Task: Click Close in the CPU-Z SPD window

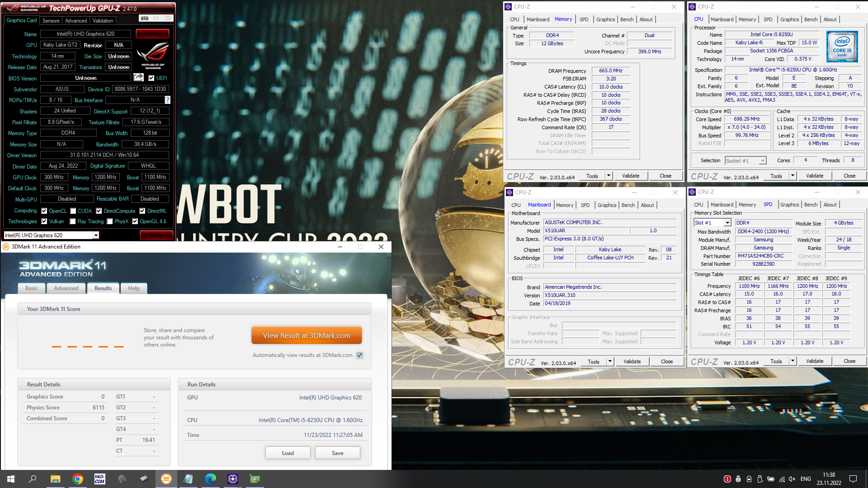Action: pyautogui.click(x=849, y=361)
